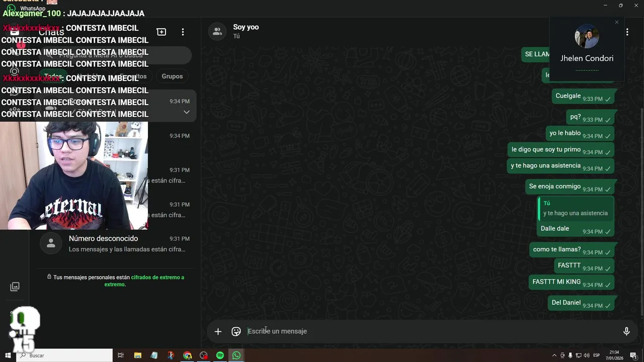Click the 'Dalle dale' message
The width and height of the screenshot is (644, 362).
[555, 229]
